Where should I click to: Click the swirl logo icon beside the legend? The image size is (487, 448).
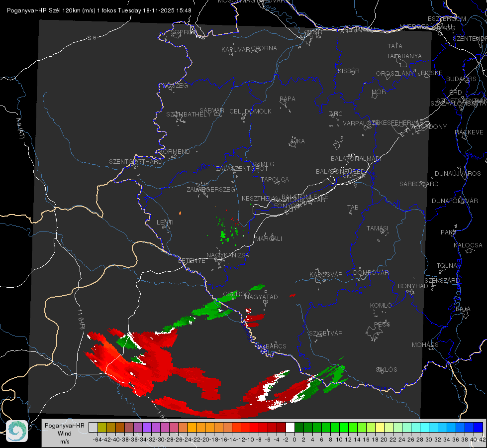17,431
